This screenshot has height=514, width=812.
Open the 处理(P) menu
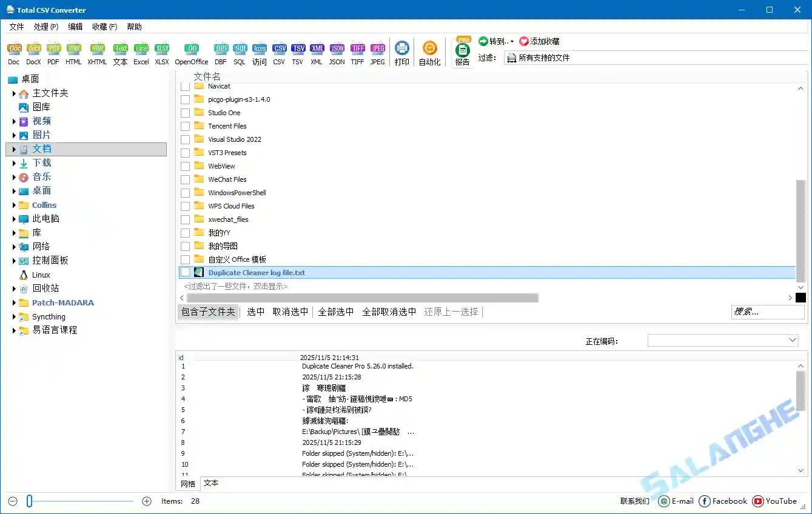45,27
